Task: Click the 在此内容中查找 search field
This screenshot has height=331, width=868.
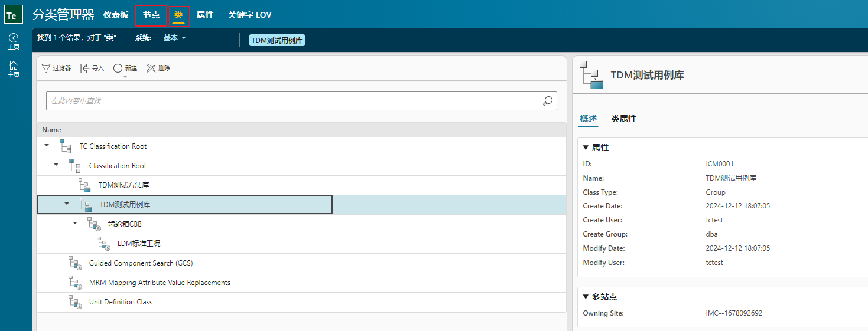Action: (301, 101)
